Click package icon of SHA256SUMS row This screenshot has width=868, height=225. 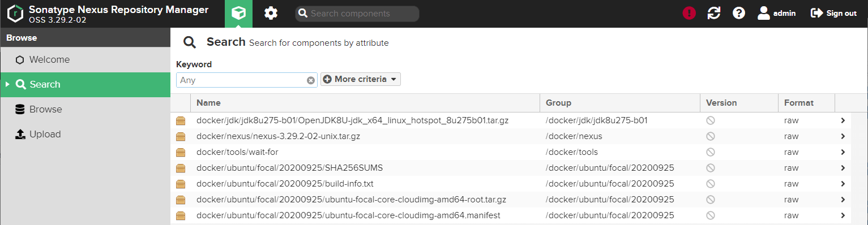[x=181, y=168]
